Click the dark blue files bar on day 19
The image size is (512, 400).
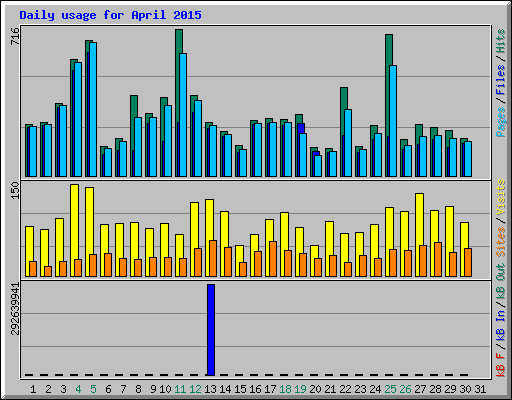click(x=301, y=128)
